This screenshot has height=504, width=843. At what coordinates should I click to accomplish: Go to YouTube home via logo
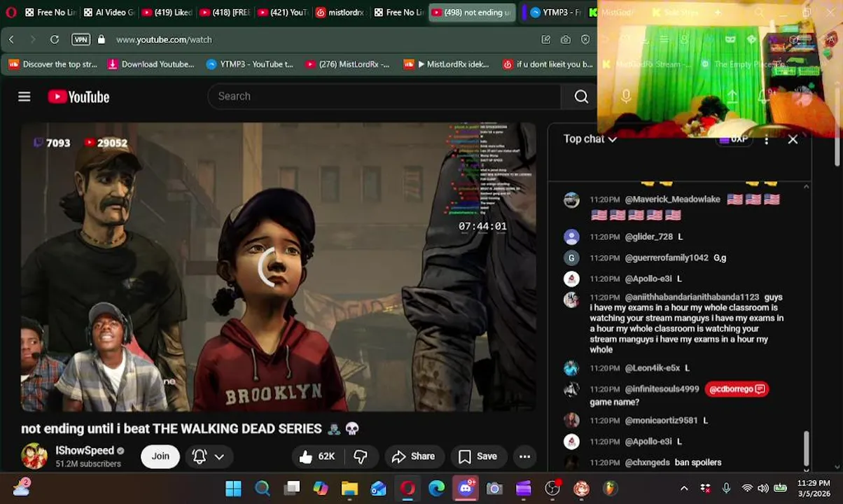point(78,97)
